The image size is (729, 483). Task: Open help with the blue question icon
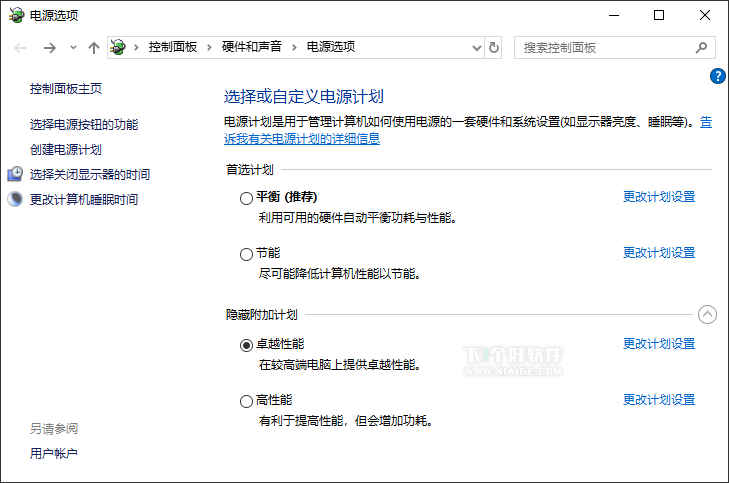[717, 76]
